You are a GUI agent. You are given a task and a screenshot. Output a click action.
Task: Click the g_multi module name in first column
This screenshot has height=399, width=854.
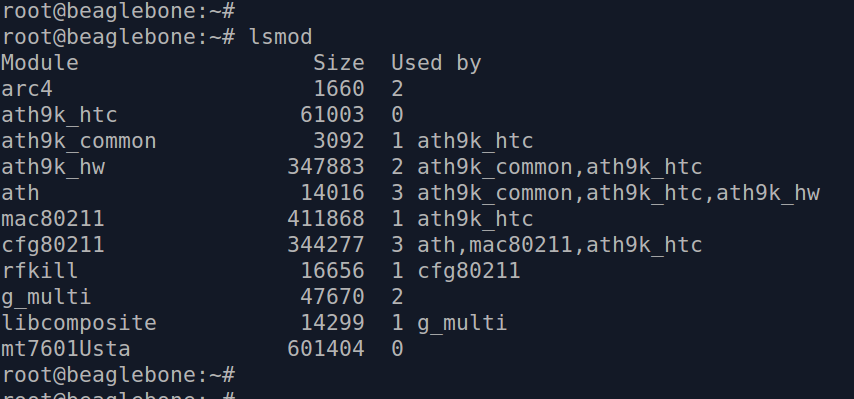[x=46, y=298]
